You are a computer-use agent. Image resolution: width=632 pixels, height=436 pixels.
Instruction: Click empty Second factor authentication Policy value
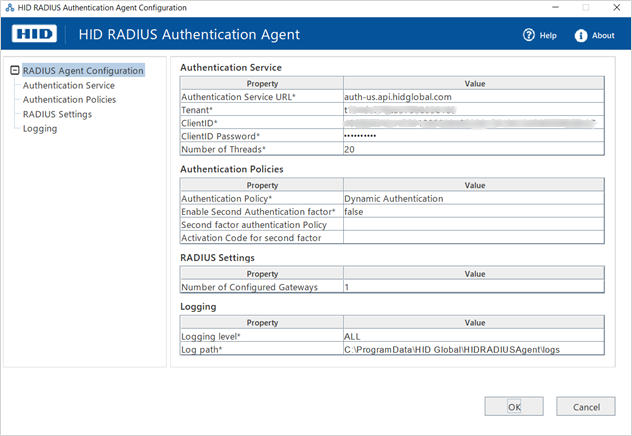(x=474, y=224)
